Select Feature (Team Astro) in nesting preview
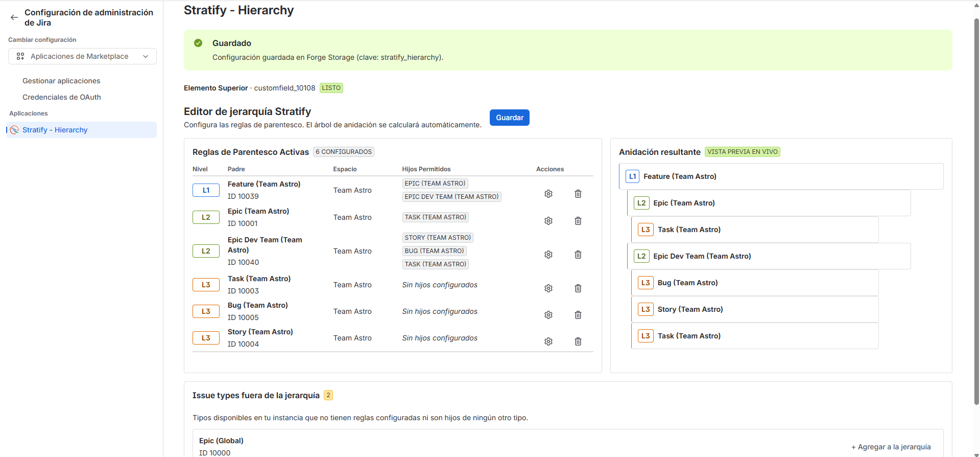 pyautogui.click(x=781, y=176)
